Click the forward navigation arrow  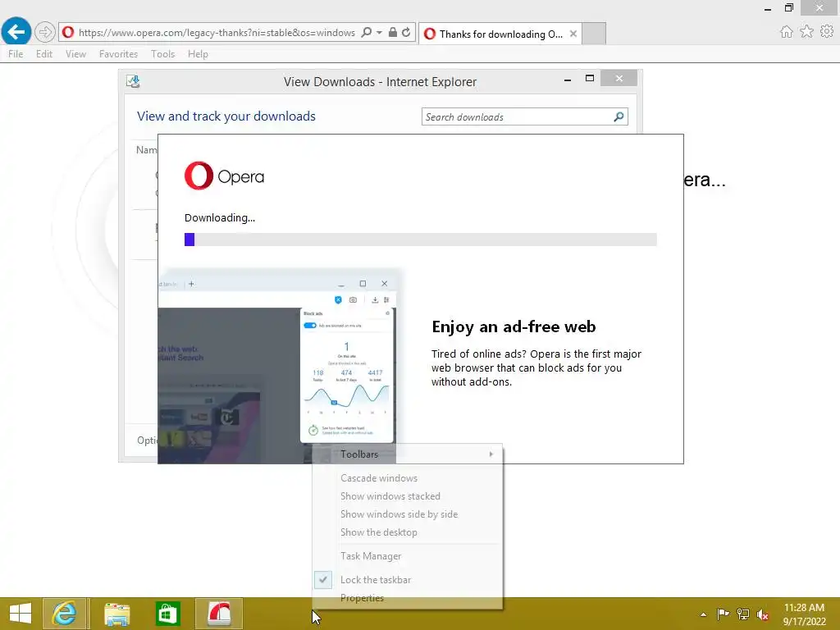pyautogui.click(x=45, y=32)
